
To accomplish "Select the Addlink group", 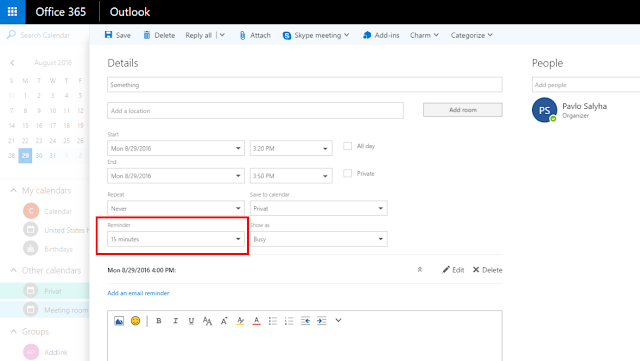I will 44,352.
